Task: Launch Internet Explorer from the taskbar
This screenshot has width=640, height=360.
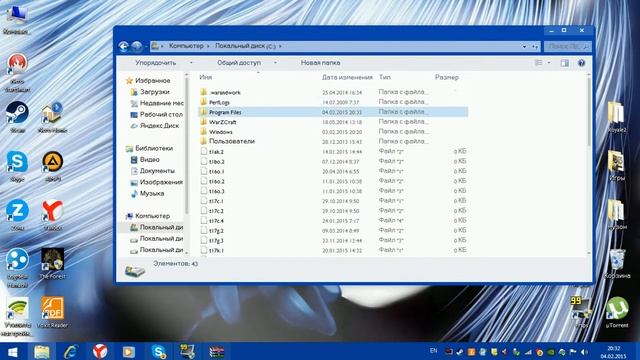Action: pyautogui.click(x=71, y=352)
